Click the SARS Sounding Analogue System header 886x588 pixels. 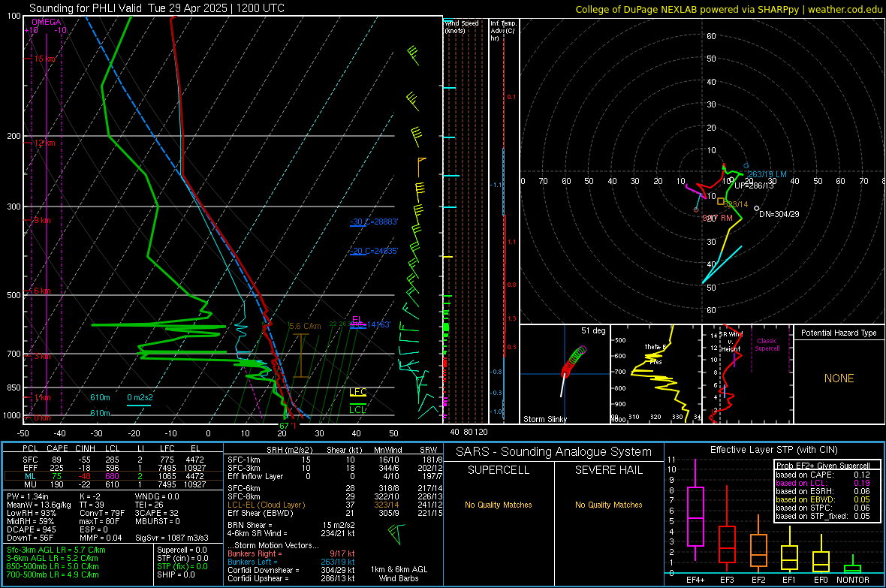(554, 452)
